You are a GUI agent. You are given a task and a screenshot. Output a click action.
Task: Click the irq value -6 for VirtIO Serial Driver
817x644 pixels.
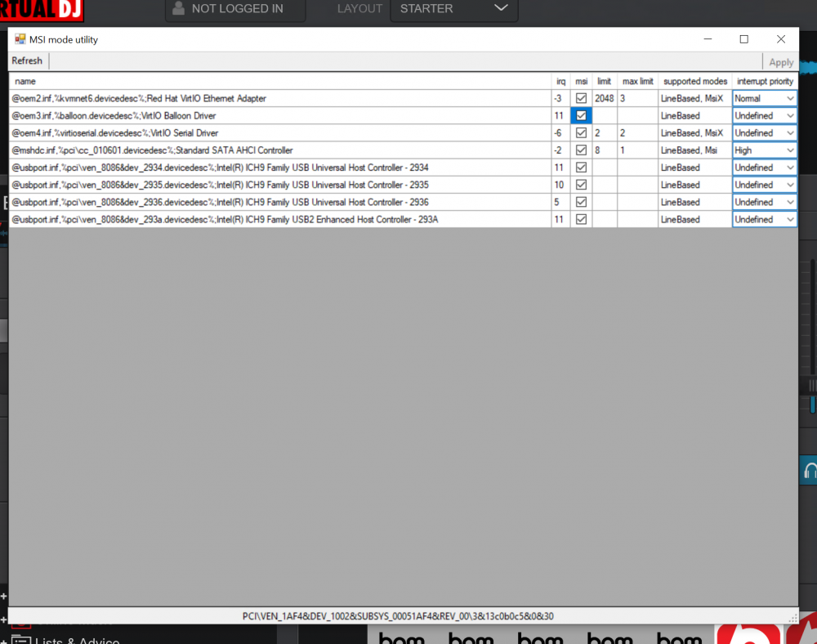(x=560, y=133)
